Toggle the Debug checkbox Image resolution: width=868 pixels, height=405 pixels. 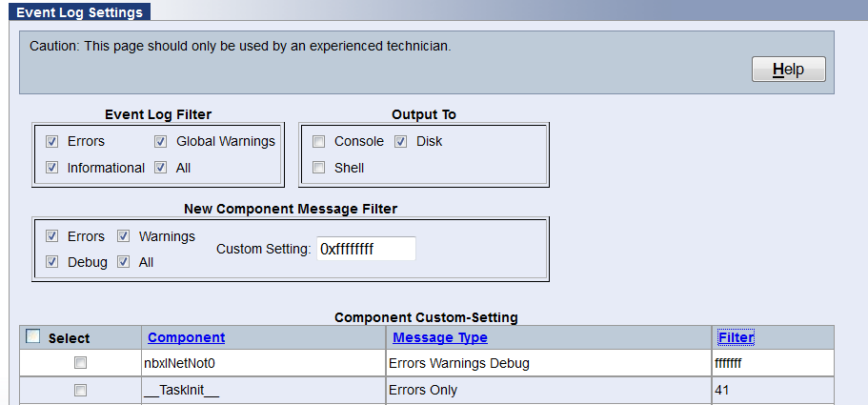tap(52, 262)
